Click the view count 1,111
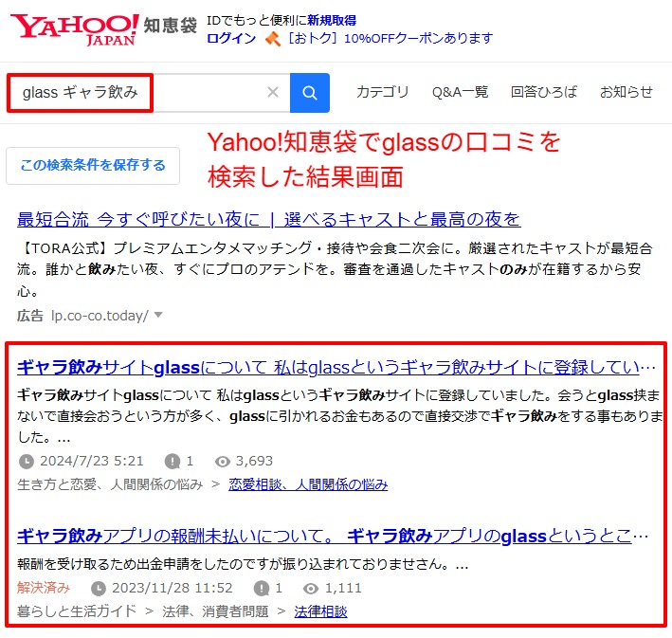672x638 pixels. pos(343,588)
